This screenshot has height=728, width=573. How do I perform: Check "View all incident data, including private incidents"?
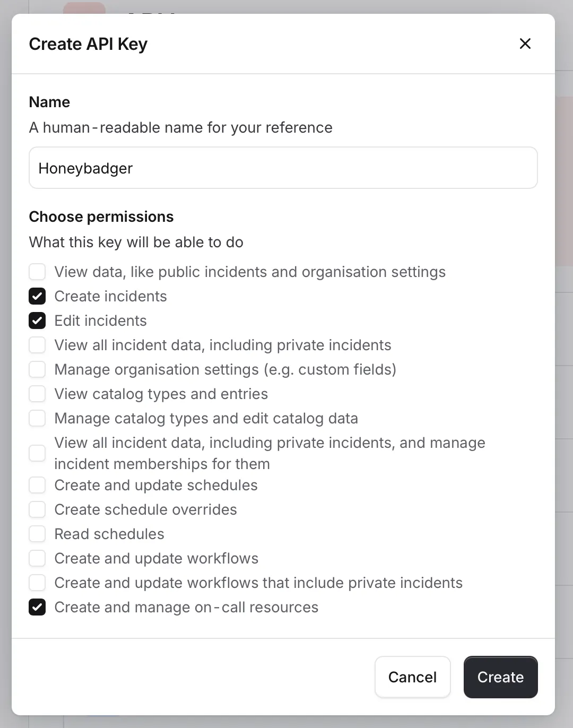point(37,345)
